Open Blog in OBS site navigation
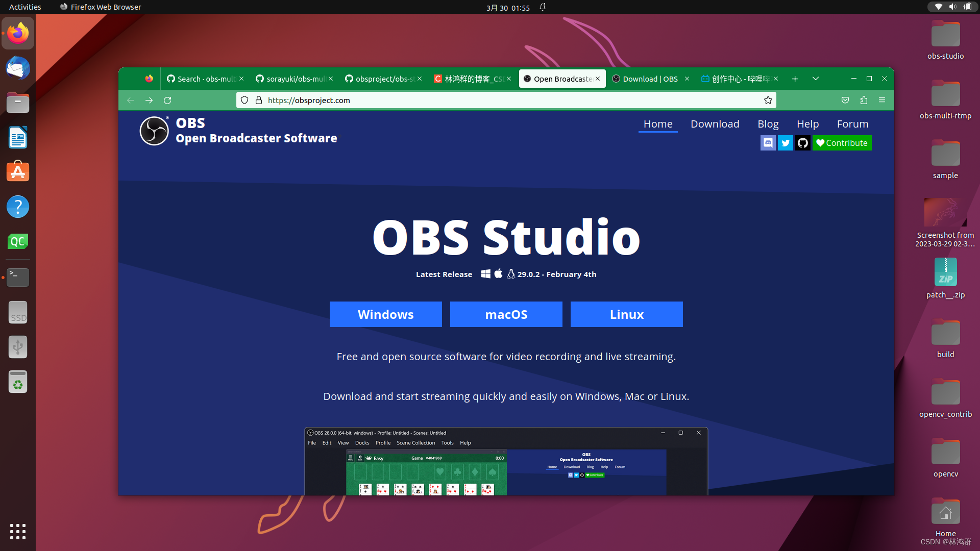The image size is (980, 551). (768, 124)
